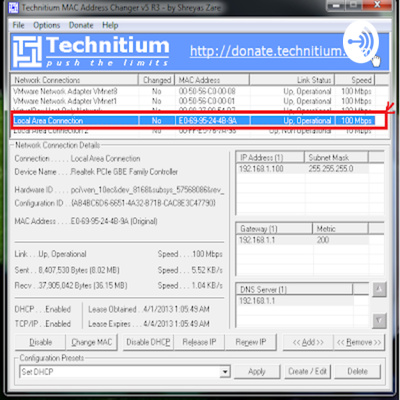The height and width of the screenshot is (400, 400).
Task: Click Subnet Mask column header
Action: click(336, 157)
